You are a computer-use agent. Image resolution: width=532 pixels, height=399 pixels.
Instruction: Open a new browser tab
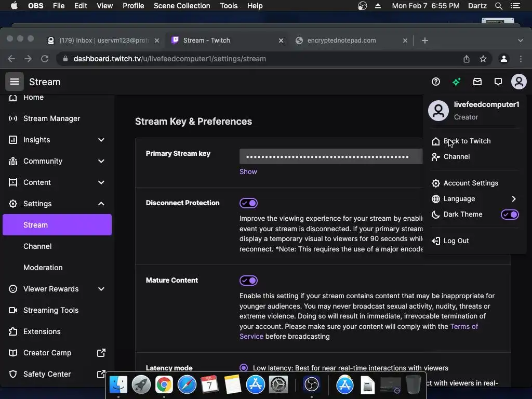[x=425, y=41]
